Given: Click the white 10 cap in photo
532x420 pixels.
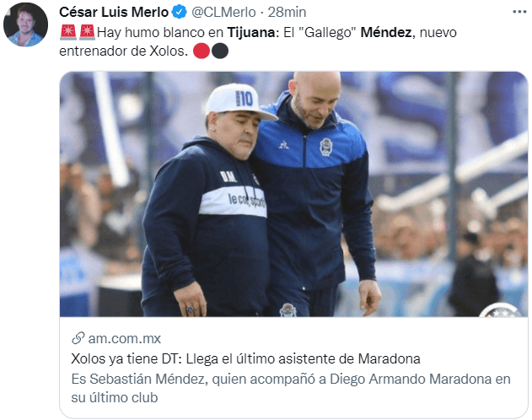Looking at the screenshot, I should pos(240,101).
